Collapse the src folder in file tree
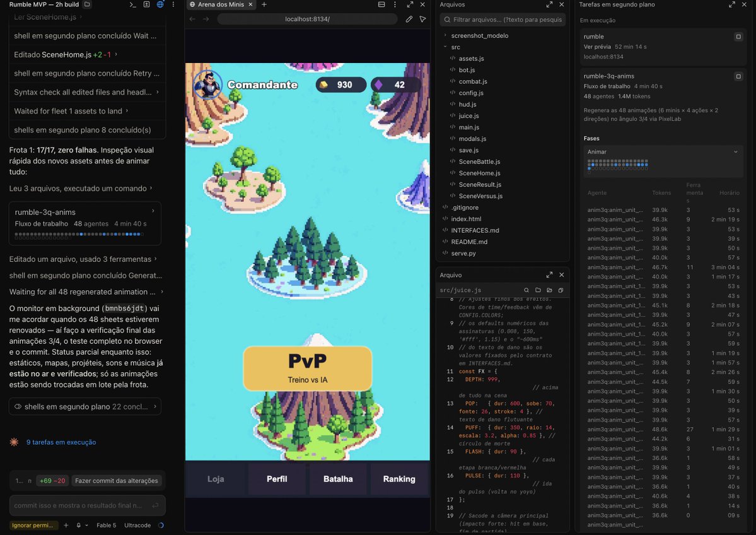The height and width of the screenshot is (535, 756). click(x=445, y=47)
